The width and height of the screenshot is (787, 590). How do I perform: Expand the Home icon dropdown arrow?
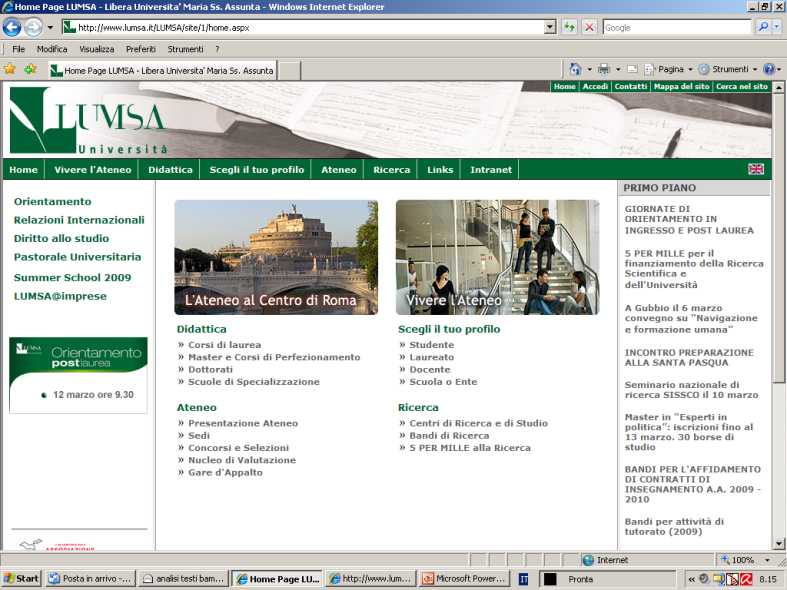point(589,69)
